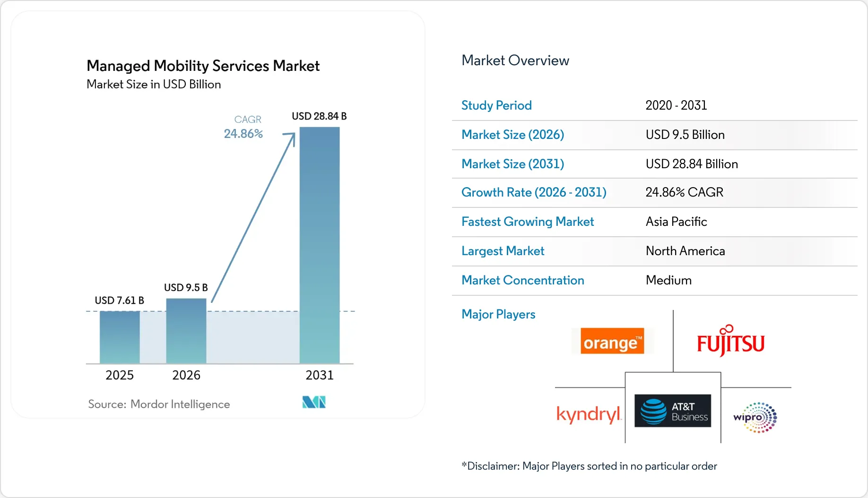Image resolution: width=868 pixels, height=498 pixels.
Task: Click the Fujitsu logo
Action: coord(730,341)
